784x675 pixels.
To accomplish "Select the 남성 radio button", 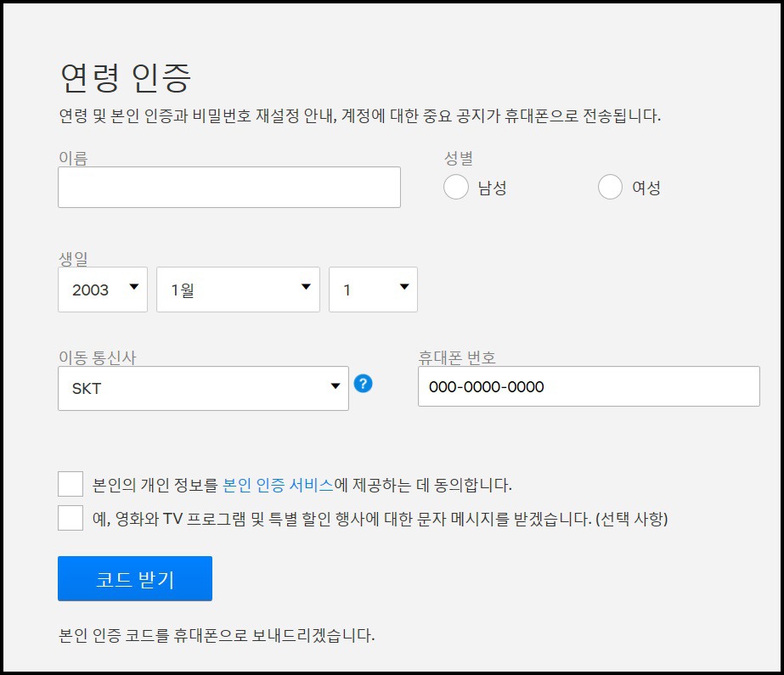I will point(456,187).
